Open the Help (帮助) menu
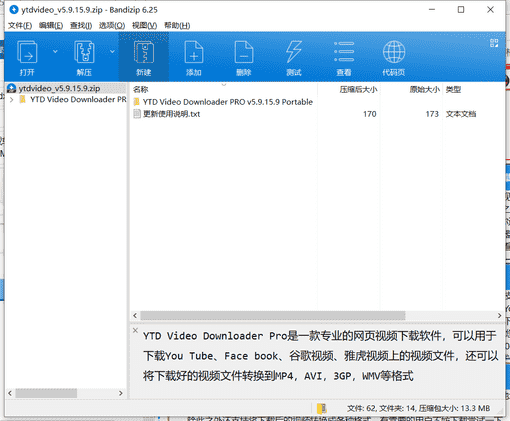 pos(177,25)
